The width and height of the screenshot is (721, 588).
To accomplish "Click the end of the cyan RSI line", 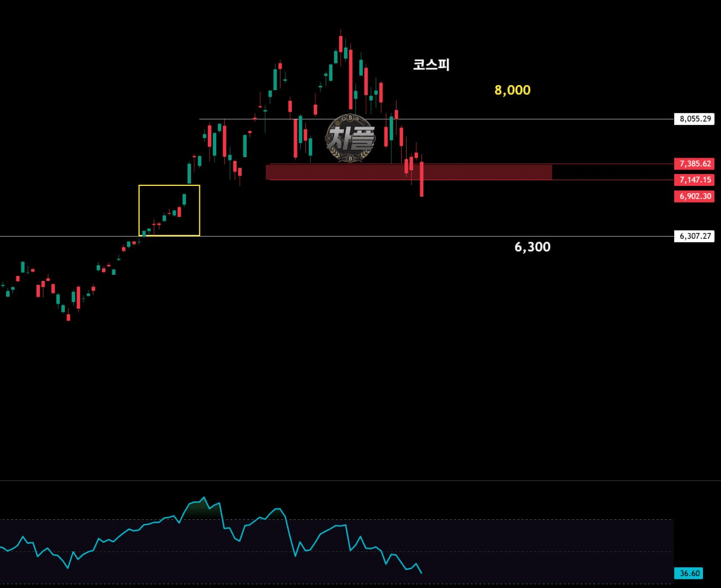I will tap(421, 573).
